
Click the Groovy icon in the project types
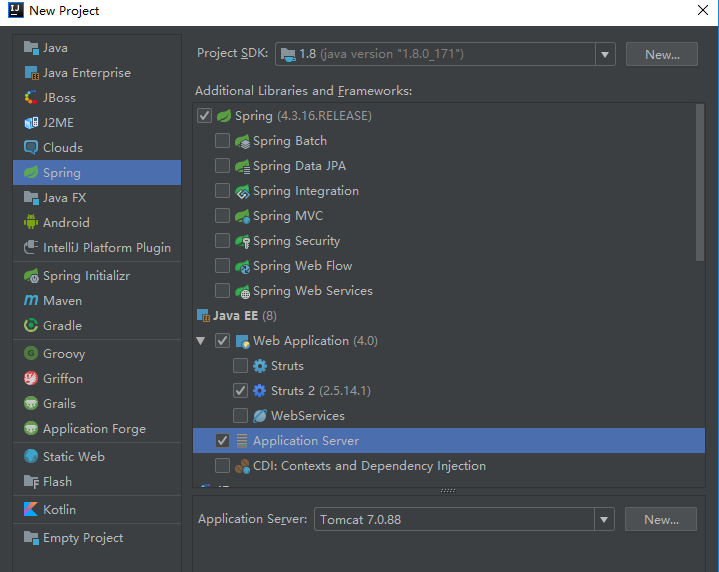pos(30,353)
